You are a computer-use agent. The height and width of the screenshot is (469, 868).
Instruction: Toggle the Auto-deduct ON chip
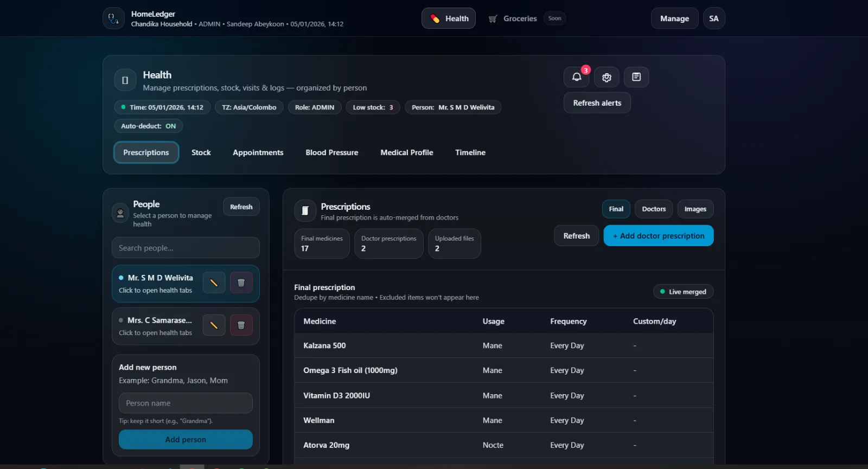coord(148,126)
